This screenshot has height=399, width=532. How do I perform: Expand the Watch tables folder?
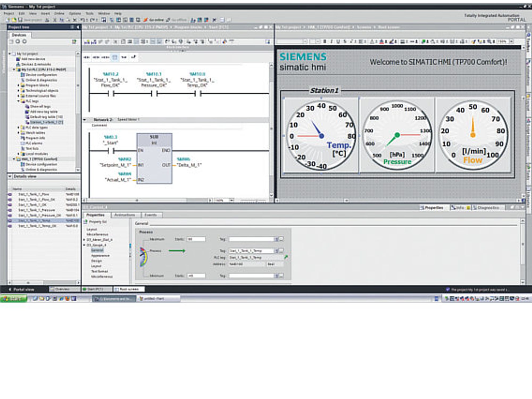(18, 133)
